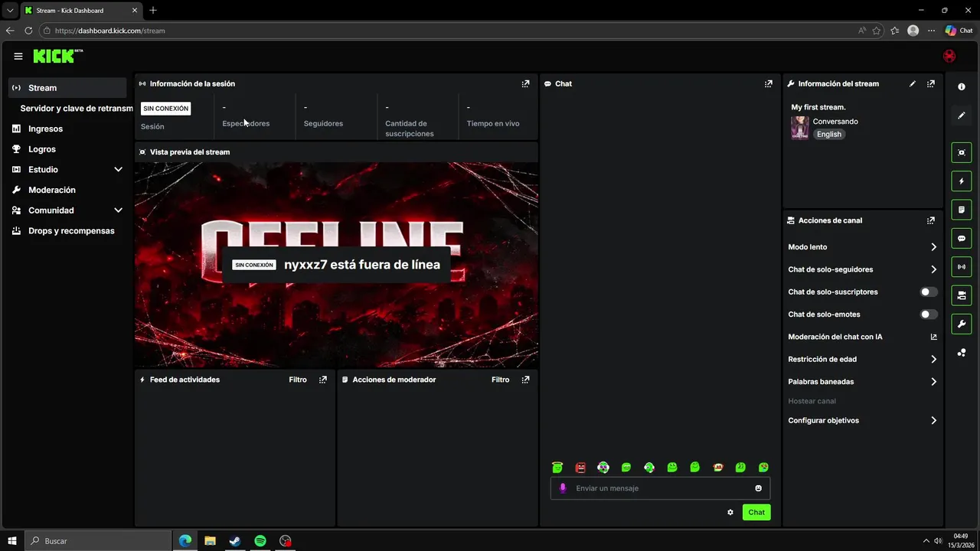Toggle the chat bubble widget icon in sidebar
Viewport: 980px width, 551px height.
coord(962,239)
